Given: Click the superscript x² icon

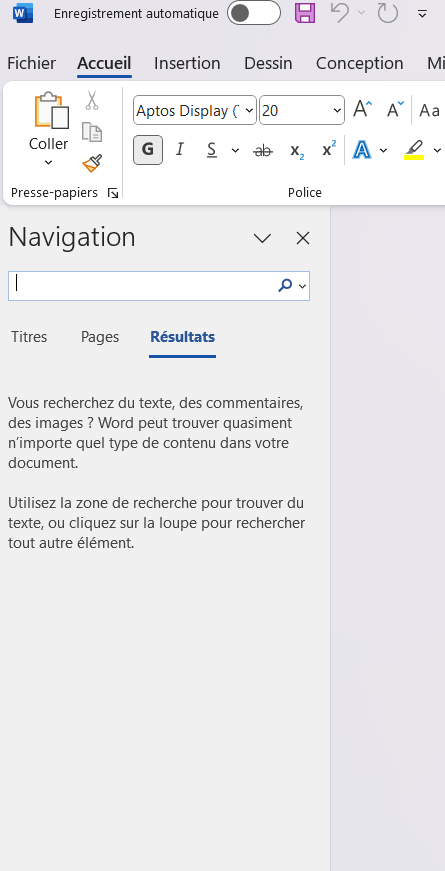Looking at the screenshot, I should [x=329, y=150].
